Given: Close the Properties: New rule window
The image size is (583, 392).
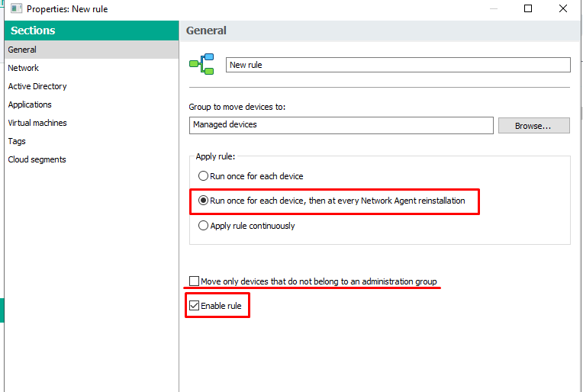Looking at the screenshot, I should pyautogui.click(x=563, y=8).
